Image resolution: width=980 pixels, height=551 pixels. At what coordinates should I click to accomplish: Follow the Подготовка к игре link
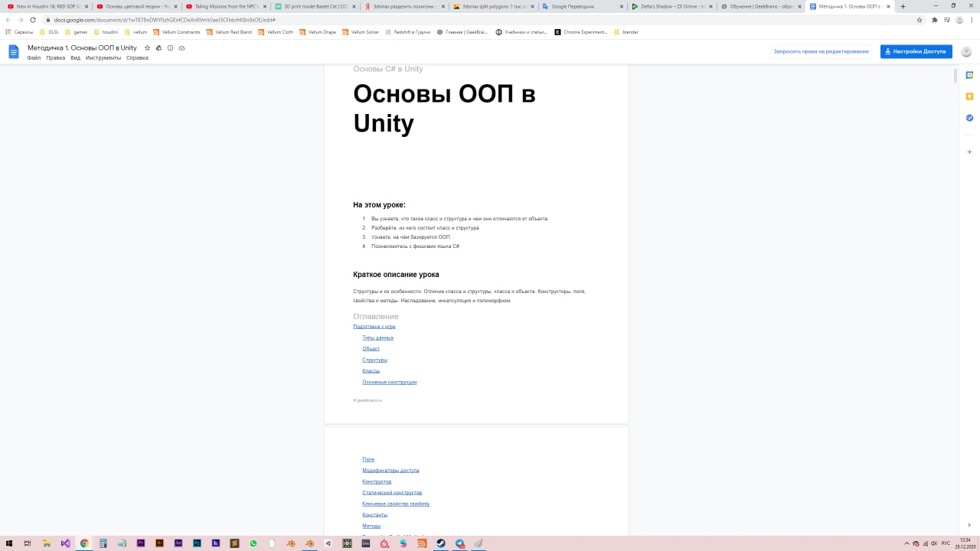click(374, 327)
